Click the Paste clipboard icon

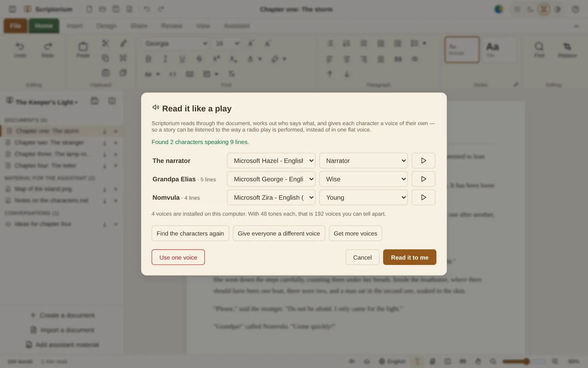83,49
